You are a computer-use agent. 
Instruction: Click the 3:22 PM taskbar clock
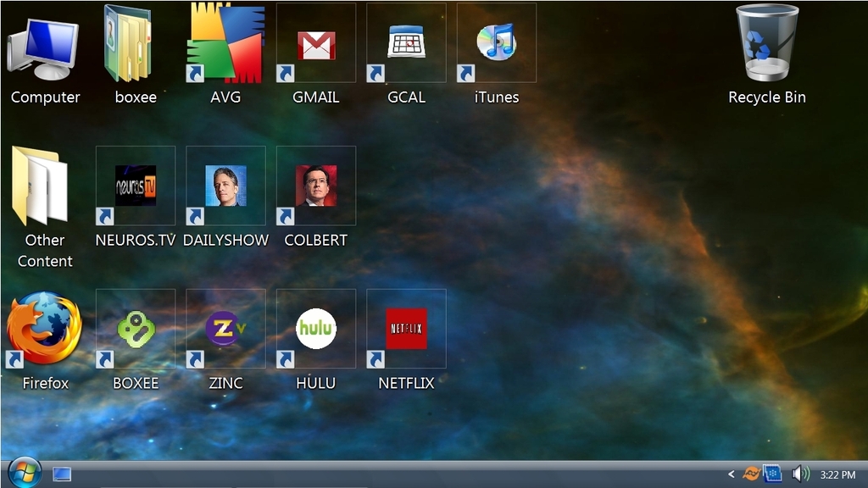tap(837, 474)
